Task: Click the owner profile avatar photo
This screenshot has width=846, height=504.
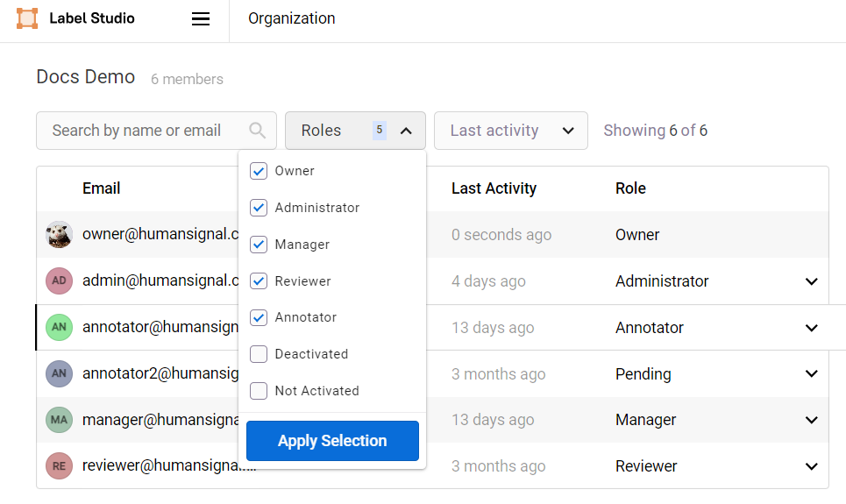Action: (x=59, y=235)
